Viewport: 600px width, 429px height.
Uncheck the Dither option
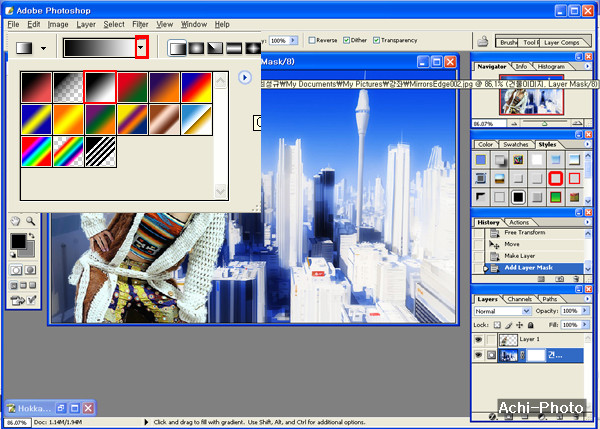click(x=347, y=41)
